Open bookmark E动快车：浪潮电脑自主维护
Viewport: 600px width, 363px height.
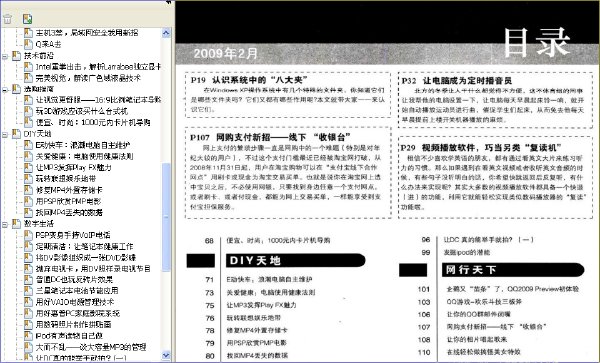[83, 145]
